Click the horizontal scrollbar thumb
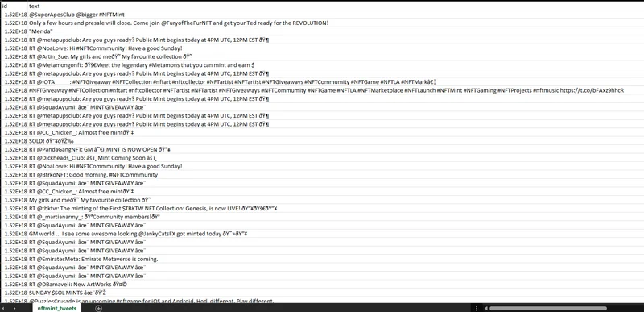This screenshot has width=644, height=312. 548,308
